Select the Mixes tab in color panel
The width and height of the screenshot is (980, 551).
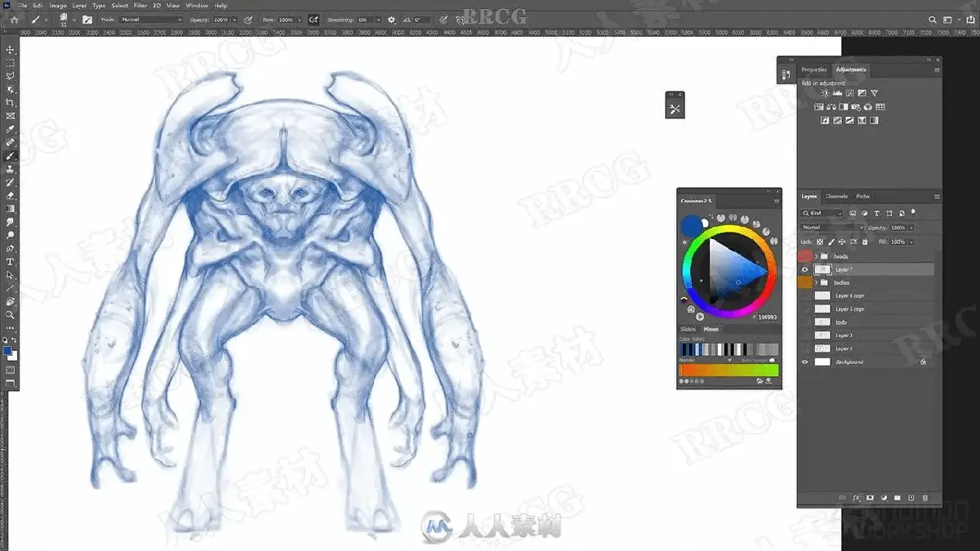coord(711,330)
